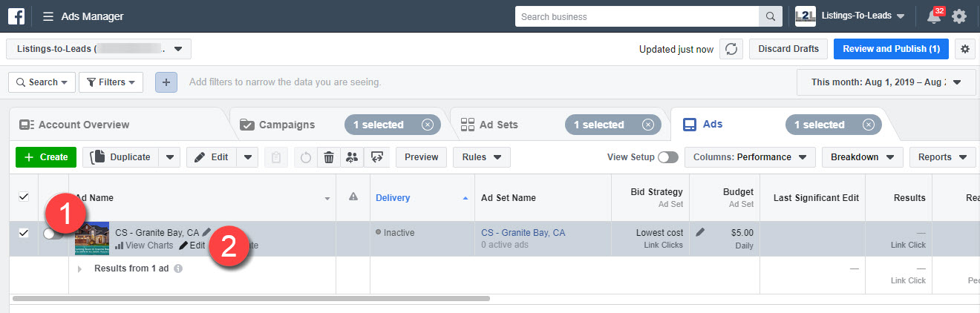Rename ad with pencil beside CS - Granite Bay
The image size is (980, 313).
[206, 232]
